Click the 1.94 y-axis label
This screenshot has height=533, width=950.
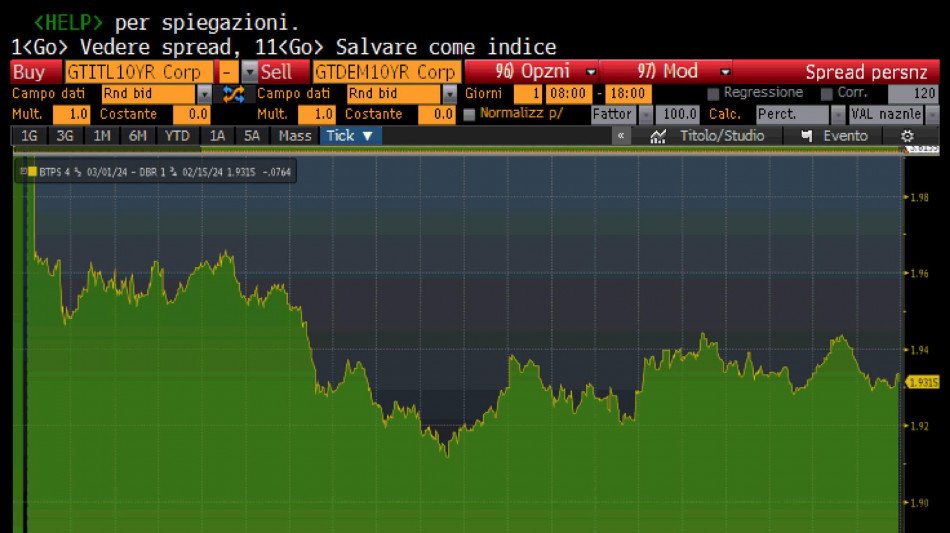click(x=919, y=349)
